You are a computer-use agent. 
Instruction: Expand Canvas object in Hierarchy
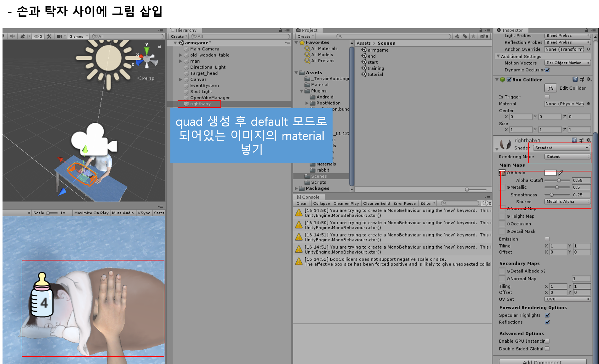(x=181, y=80)
